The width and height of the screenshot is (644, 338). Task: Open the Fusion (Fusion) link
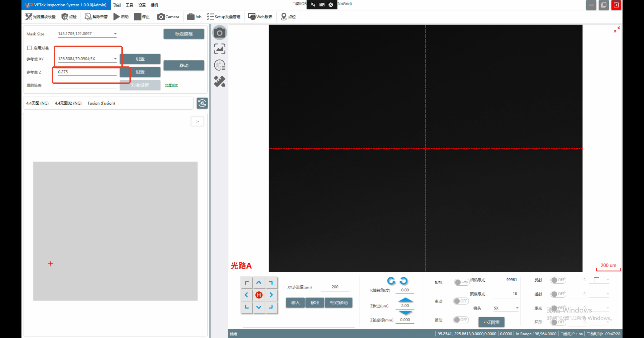pyautogui.click(x=101, y=103)
